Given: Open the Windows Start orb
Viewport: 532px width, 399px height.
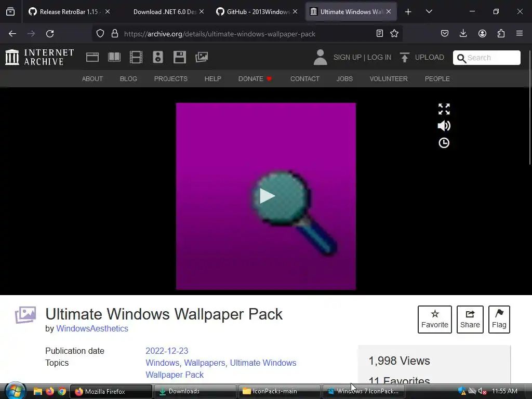Looking at the screenshot, I should [x=15, y=391].
